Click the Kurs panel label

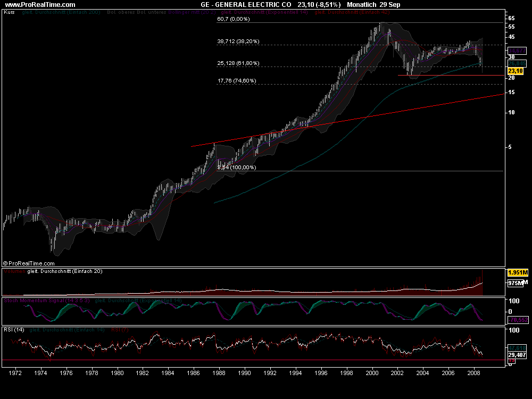tap(9, 12)
